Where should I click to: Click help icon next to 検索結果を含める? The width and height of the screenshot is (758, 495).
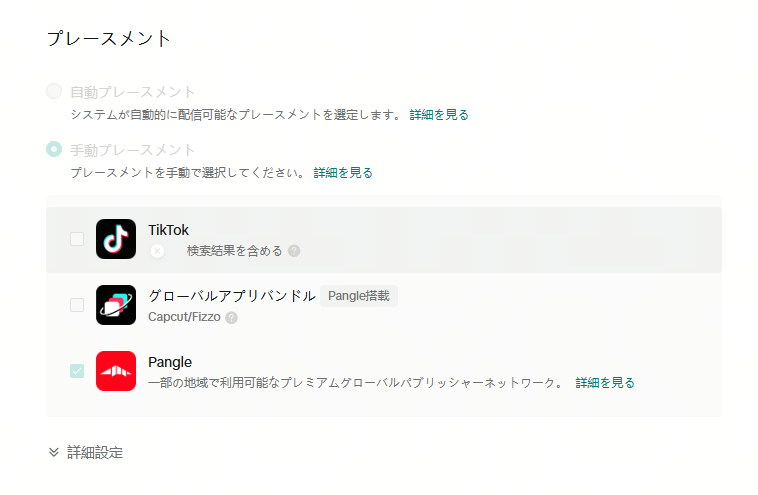pyautogui.click(x=294, y=251)
